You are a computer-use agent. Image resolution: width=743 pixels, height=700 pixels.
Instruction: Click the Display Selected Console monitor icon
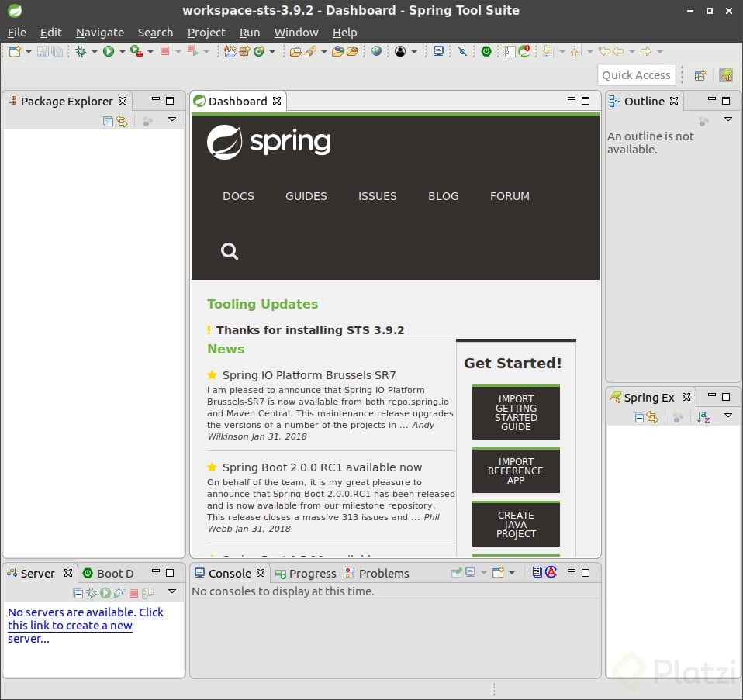pyautogui.click(x=471, y=573)
